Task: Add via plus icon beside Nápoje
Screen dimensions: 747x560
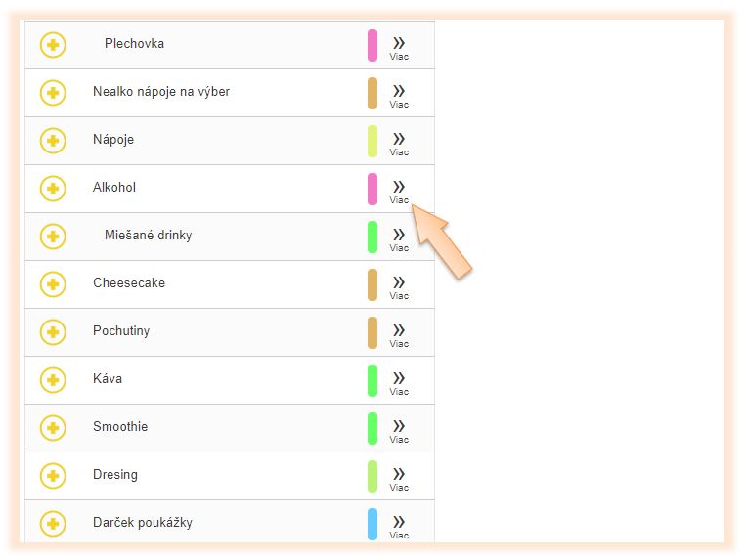Action: click(x=53, y=141)
